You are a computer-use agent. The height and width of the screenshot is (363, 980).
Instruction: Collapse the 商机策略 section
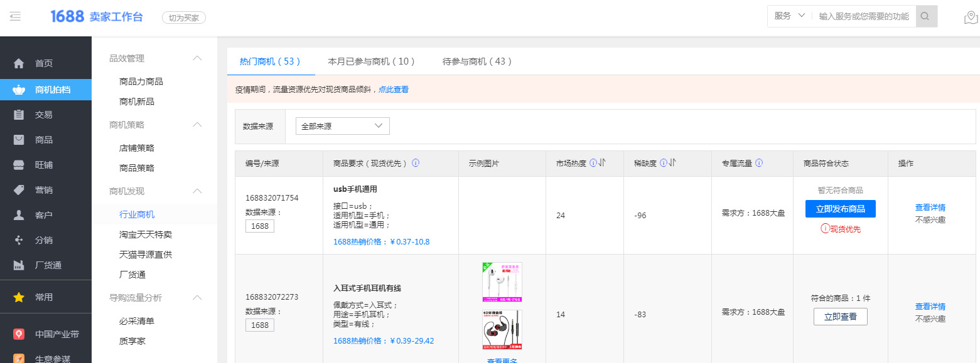[197, 125]
